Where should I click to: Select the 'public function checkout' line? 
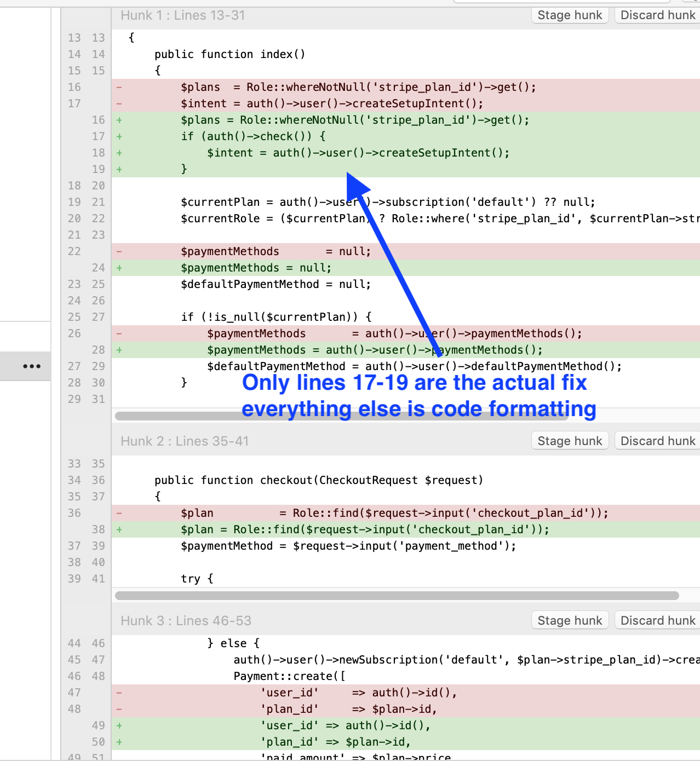pos(319,480)
